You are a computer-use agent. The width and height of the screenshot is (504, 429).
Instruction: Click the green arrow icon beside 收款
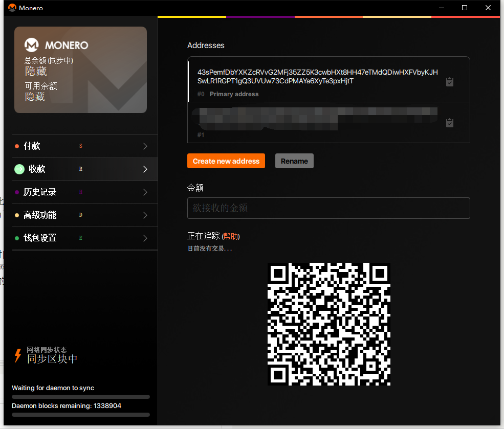pos(19,169)
